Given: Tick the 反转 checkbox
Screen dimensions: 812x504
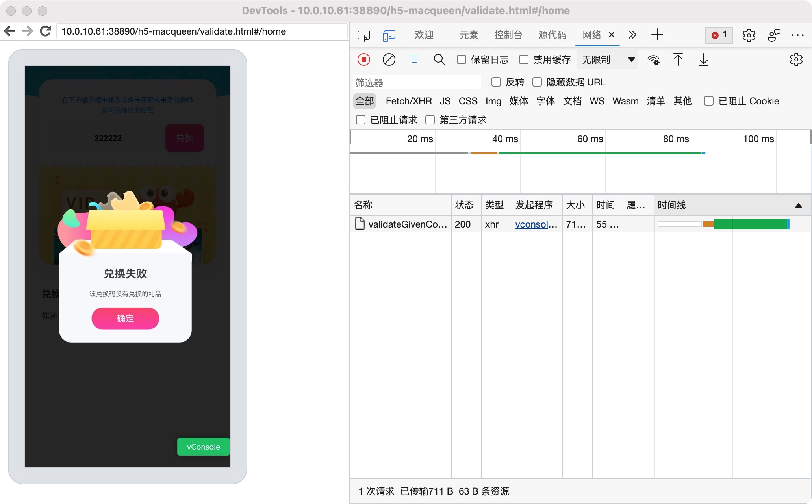Looking at the screenshot, I should (x=496, y=82).
